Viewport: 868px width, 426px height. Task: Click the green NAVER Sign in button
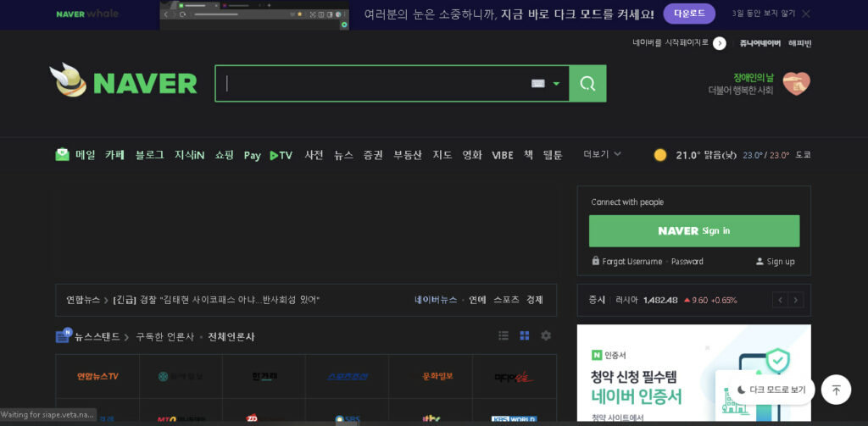(694, 230)
